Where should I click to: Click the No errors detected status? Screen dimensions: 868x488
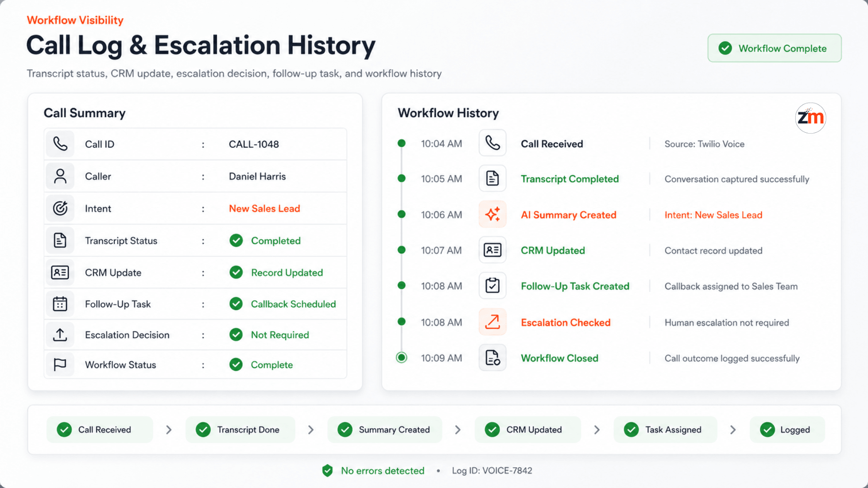point(382,471)
